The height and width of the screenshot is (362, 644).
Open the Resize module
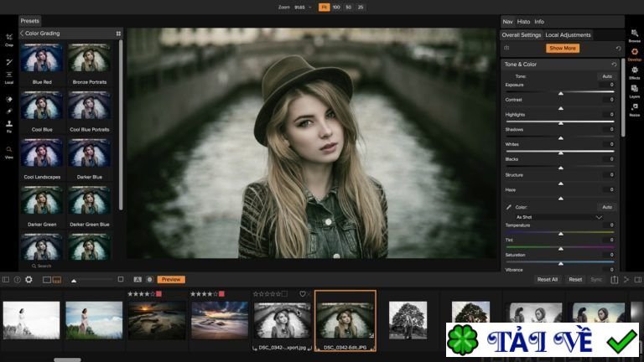(x=634, y=109)
